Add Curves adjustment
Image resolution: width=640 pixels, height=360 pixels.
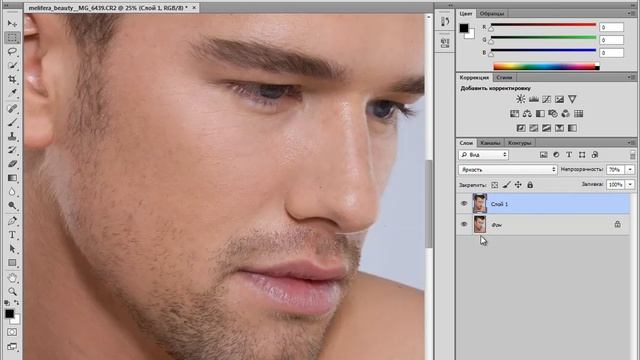coord(547,99)
